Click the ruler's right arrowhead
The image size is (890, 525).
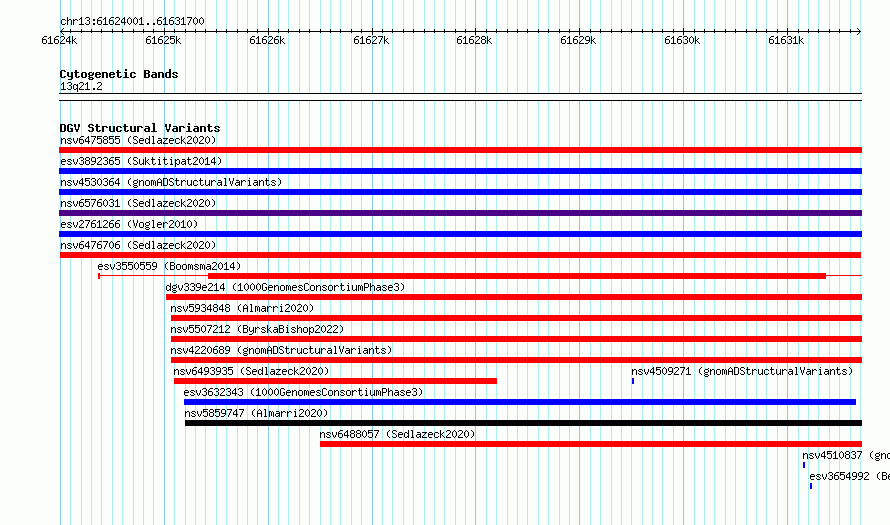click(859, 31)
